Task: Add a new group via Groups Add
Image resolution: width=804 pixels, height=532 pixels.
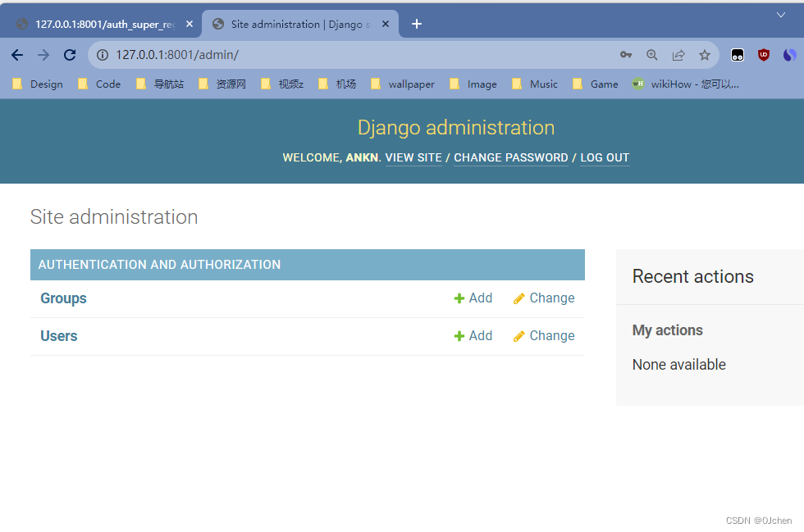Action: click(x=473, y=298)
